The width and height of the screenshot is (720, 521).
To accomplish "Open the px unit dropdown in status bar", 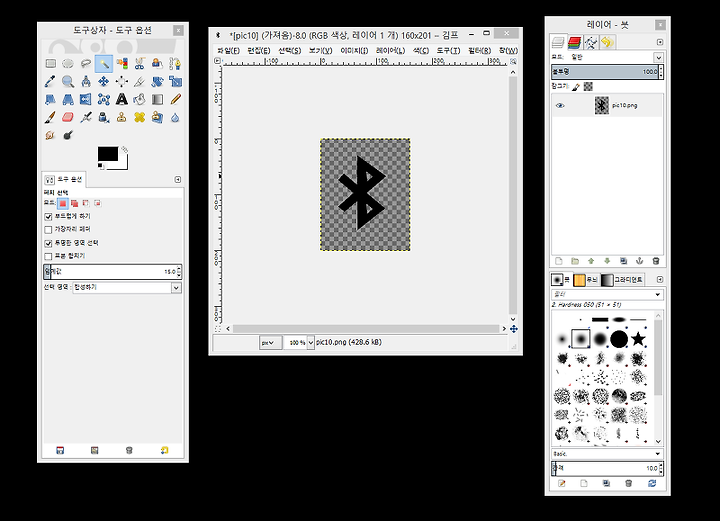I will coord(270,342).
